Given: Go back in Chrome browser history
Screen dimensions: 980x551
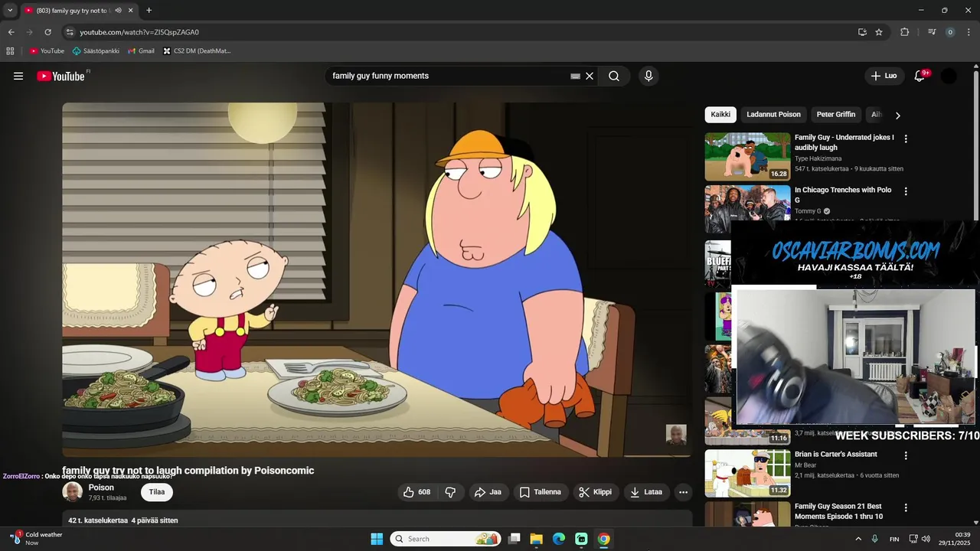Looking at the screenshot, I should coord(11,32).
